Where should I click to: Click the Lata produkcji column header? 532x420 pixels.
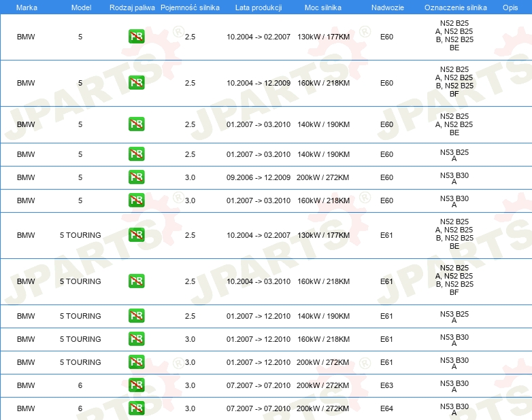coord(259,7)
